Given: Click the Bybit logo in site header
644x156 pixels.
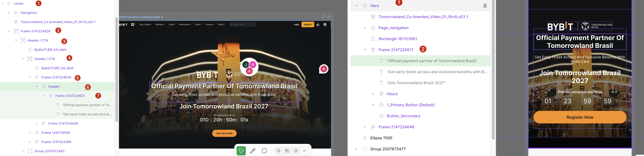Looking at the screenshot, I should [123, 24].
